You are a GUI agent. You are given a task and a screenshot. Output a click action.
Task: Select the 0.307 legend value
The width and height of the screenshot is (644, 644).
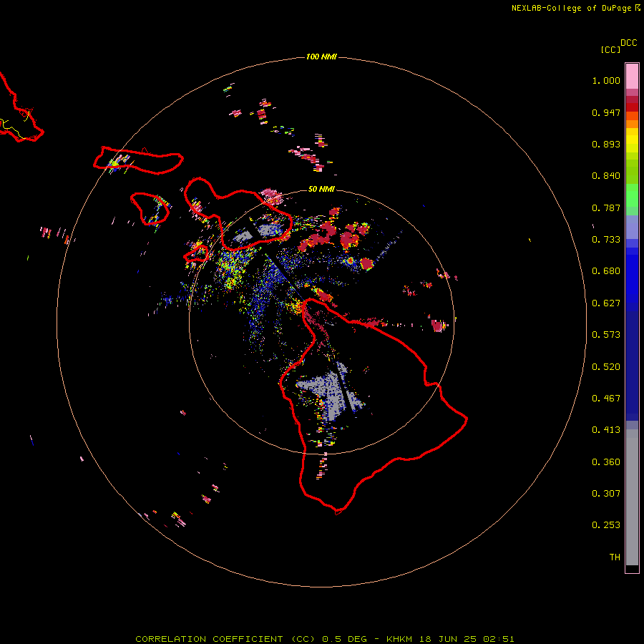606,494
